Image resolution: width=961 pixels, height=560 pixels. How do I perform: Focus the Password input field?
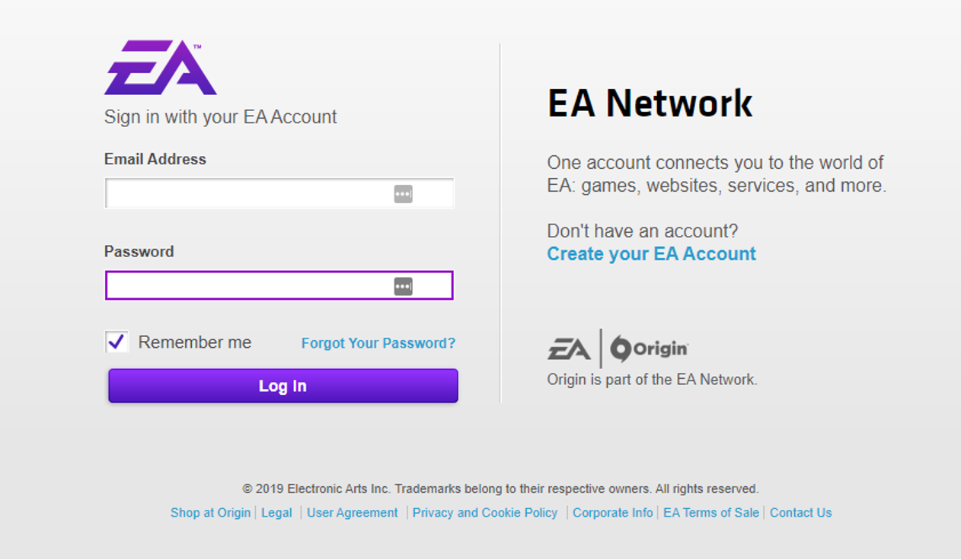(247, 286)
